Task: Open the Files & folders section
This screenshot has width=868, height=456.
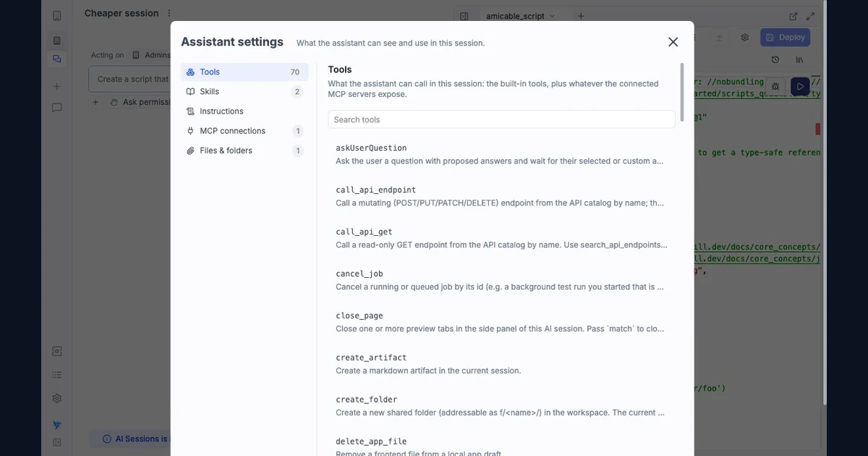Action: (244, 151)
